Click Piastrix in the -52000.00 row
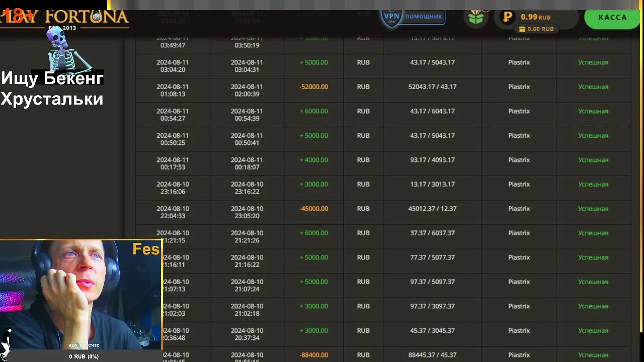This screenshot has height=362, width=644. 519,87
